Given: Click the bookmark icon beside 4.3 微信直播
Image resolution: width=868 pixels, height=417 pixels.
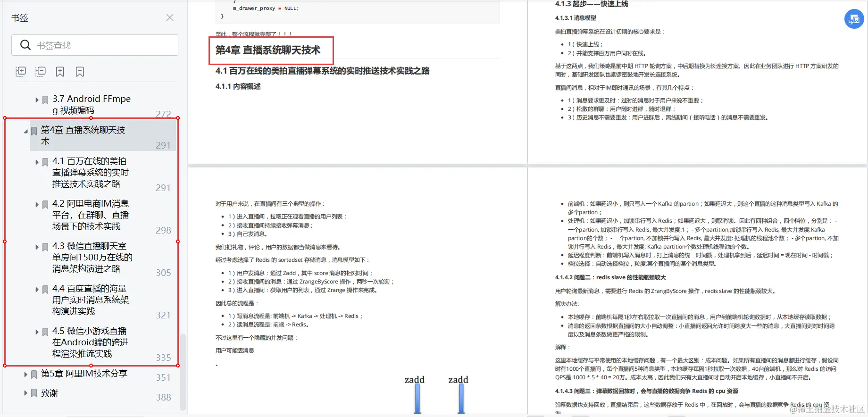Looking at the screenshot, I should 45,247.
